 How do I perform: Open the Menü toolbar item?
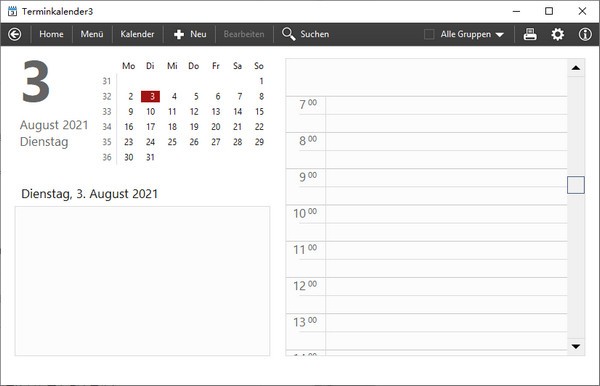tap(92, 34)
